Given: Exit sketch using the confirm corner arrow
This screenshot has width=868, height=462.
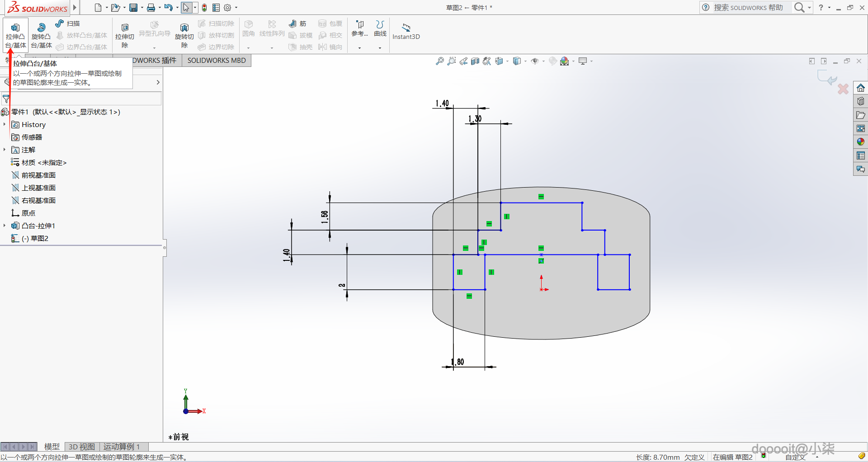Looking at the screenshot, I should 827,79.
